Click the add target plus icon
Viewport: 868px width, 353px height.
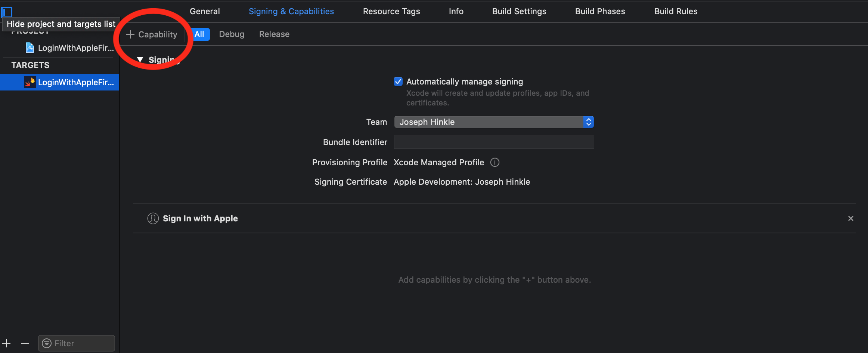[7, 343]
